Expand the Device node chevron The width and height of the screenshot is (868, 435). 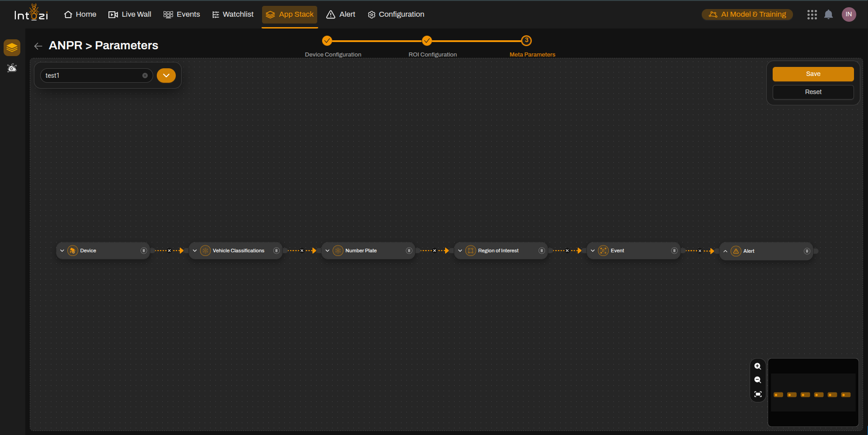(x=62, y=251)
